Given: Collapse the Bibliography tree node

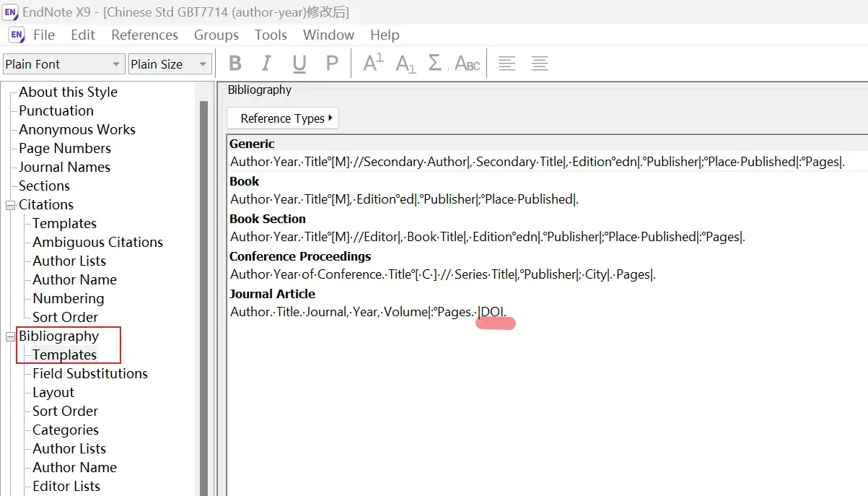Looking at the screenshot, I should pyautogui.click(x=10, y=336).
